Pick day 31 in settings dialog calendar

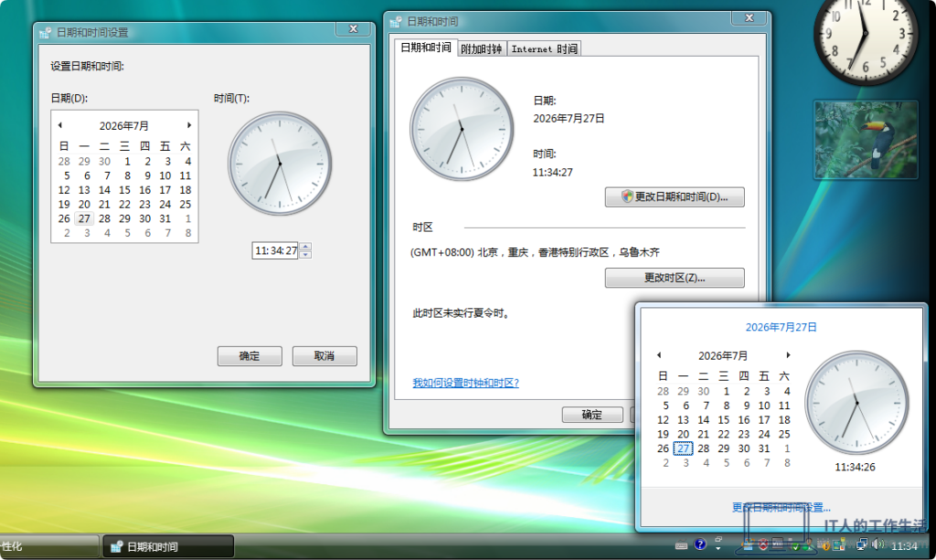tap(165, 219)
